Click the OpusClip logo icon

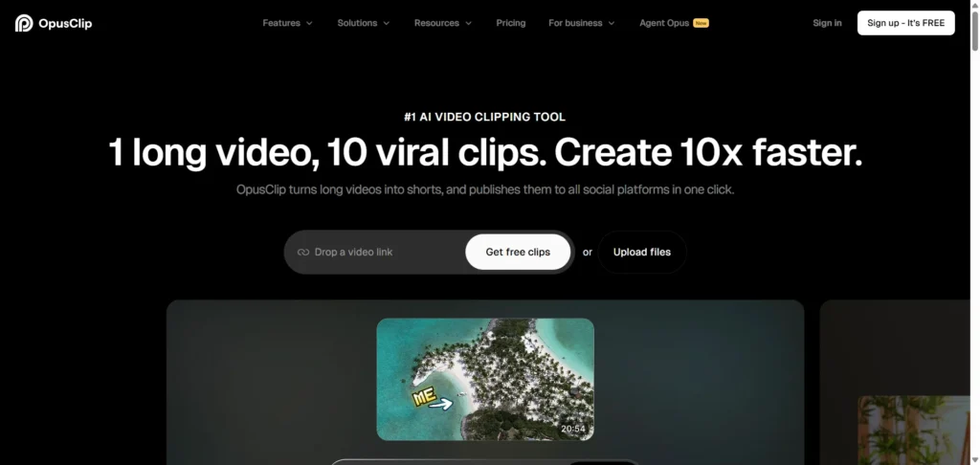coord(24,23)
